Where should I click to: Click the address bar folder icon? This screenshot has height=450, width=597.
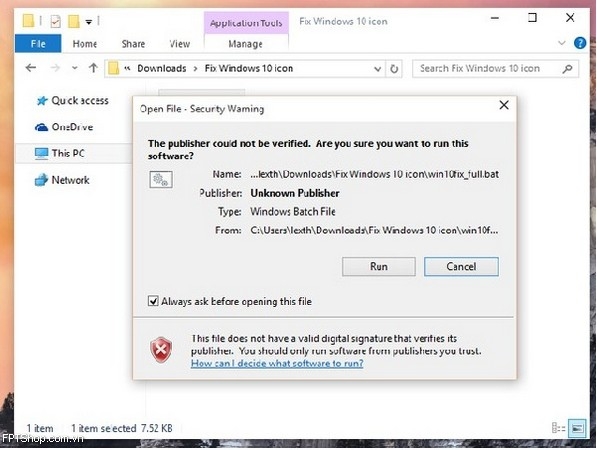[113, 69]
